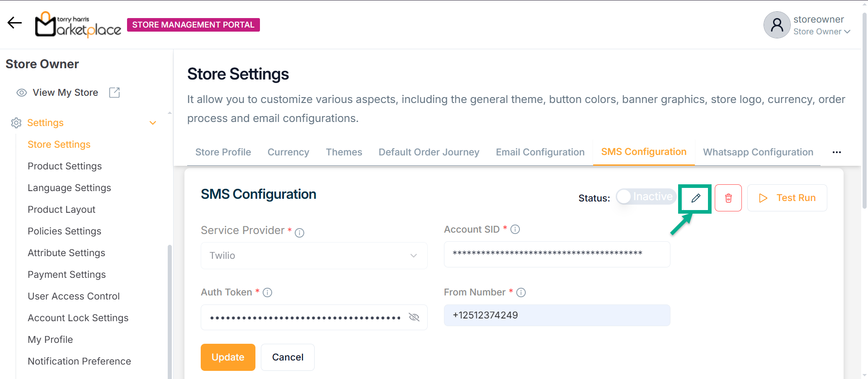Switch to the Email Configuration tab
The image size is (868, 379).
pos(540,152)
